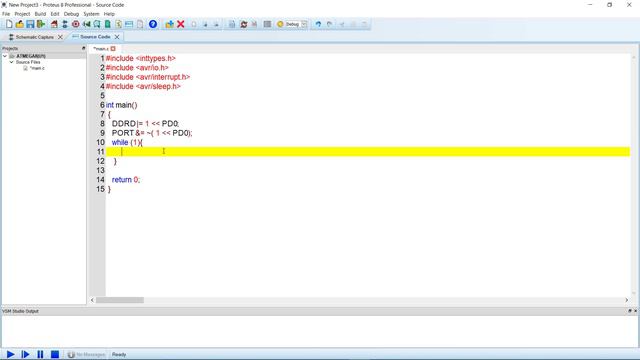The image size is (640, 360).
Task: Click the 'return 0;' code line
Action: pos(126,180)
